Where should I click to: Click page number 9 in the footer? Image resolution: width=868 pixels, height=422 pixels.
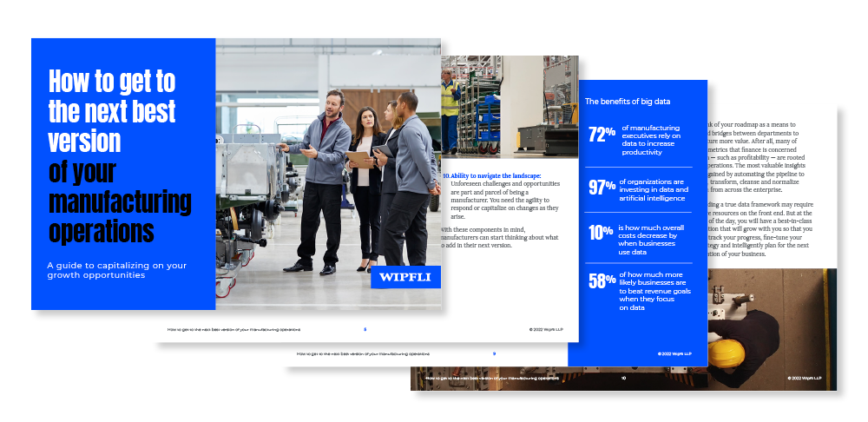coord(494,354)
